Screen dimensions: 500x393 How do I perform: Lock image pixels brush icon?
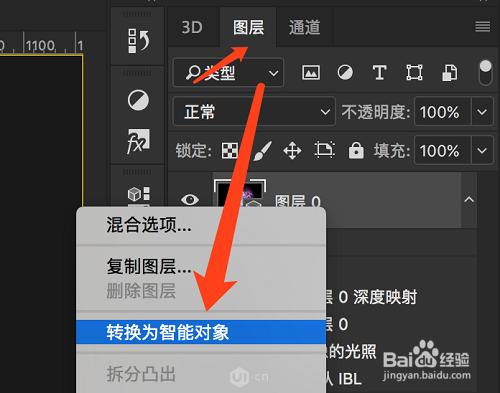[262, 151]
